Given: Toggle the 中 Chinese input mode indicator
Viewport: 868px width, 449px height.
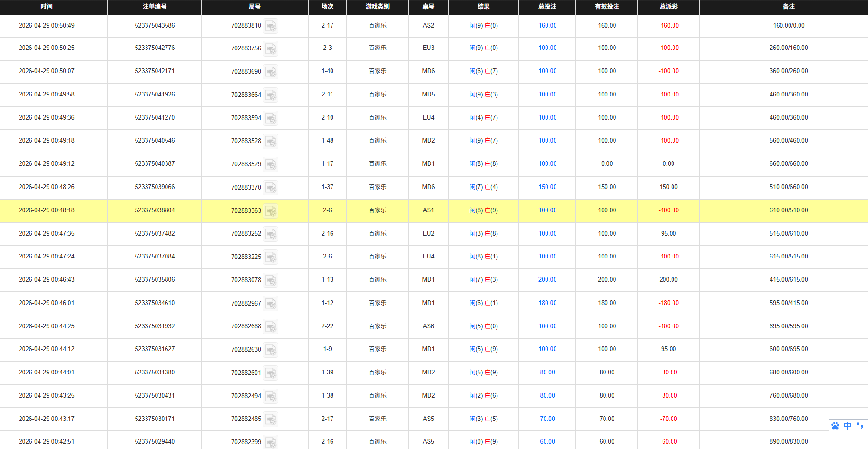Looking at the screenshot, I should click(x=848, y=426).
